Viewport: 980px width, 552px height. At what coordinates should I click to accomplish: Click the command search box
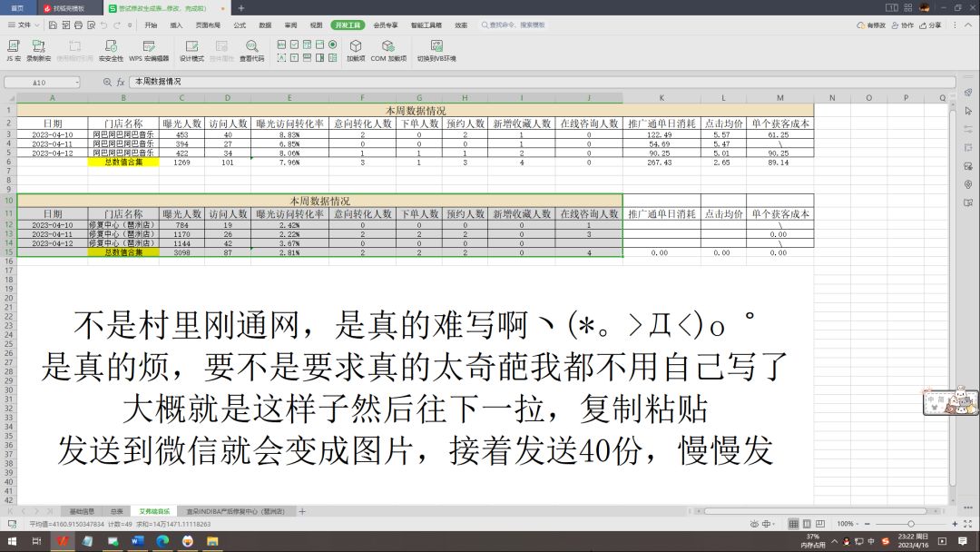pos(513,25)
